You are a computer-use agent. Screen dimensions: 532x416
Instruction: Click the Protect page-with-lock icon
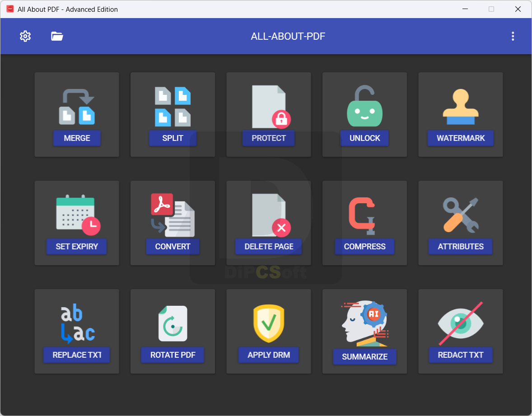coord(271,107)
